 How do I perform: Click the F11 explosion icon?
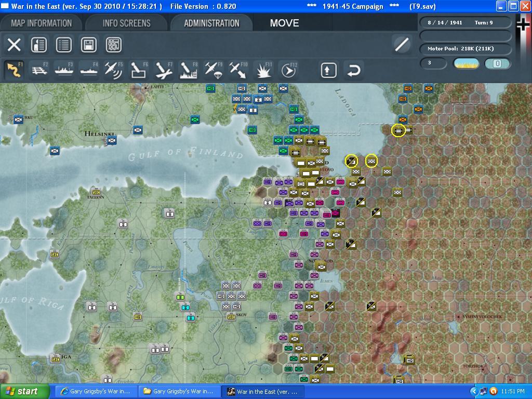263,70
